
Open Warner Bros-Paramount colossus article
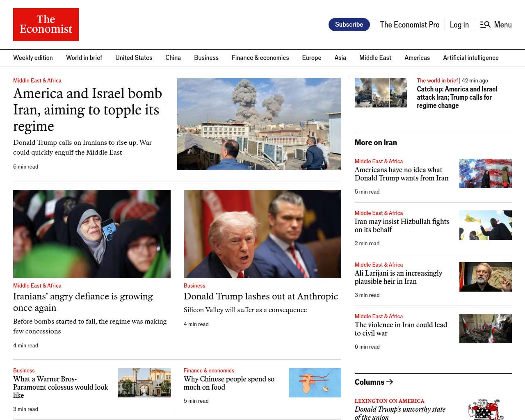click(61, 387)
